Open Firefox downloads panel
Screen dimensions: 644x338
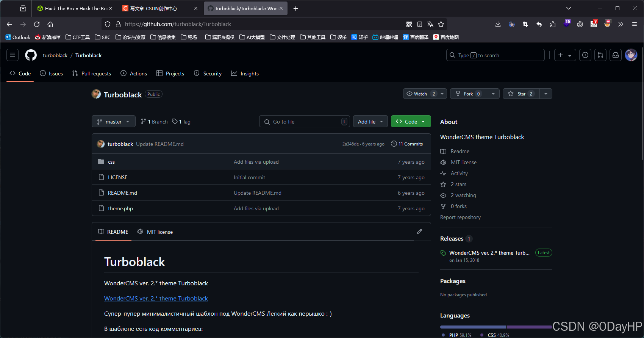tap(498, 24)
